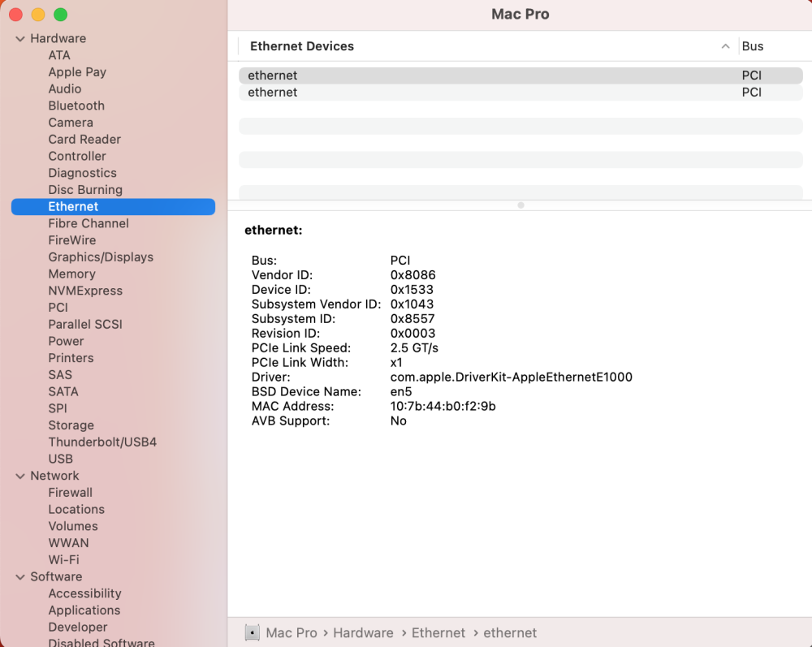Select Locations under Network
This screenshot has height=647, width=812.
(76, 509)
